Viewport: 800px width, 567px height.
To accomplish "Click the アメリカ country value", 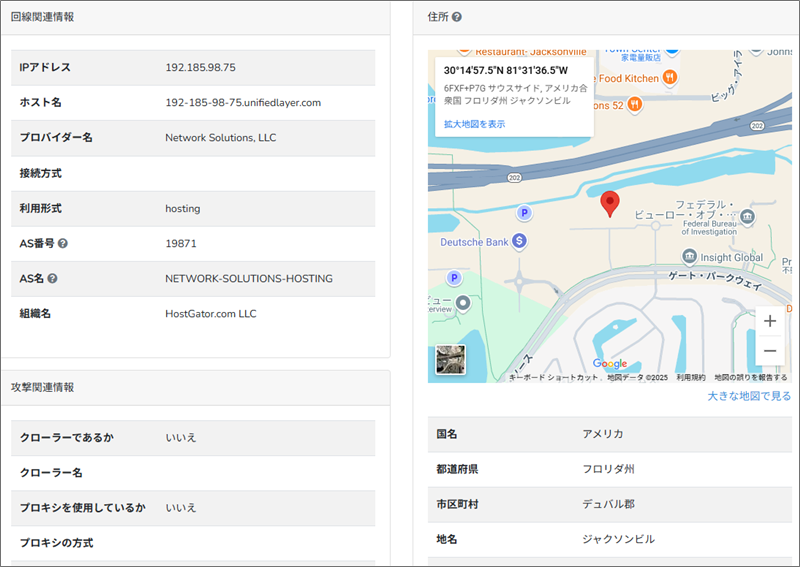I will click(x=603, y=434).
